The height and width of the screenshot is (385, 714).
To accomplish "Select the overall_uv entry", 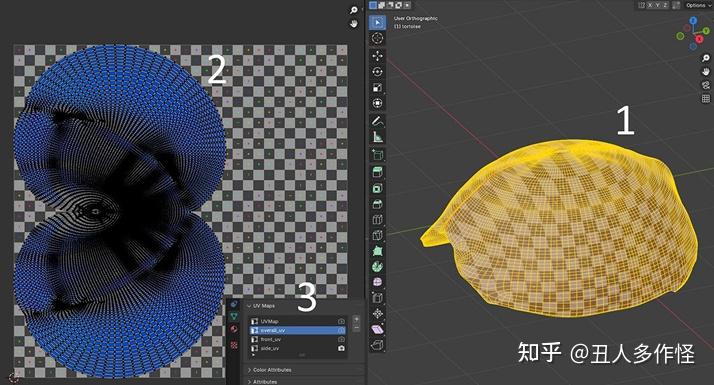I will [297, 330].
